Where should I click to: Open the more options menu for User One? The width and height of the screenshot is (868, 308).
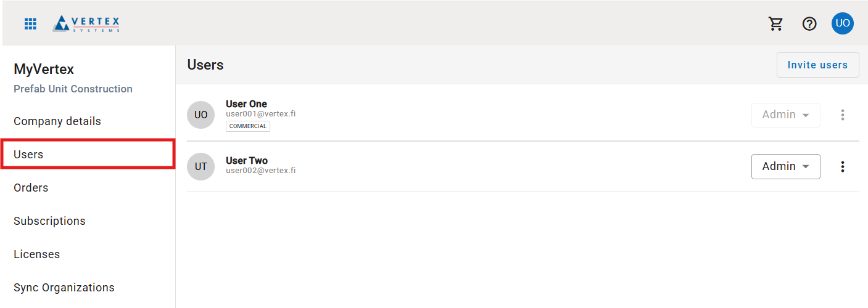(x=843, y=115)
